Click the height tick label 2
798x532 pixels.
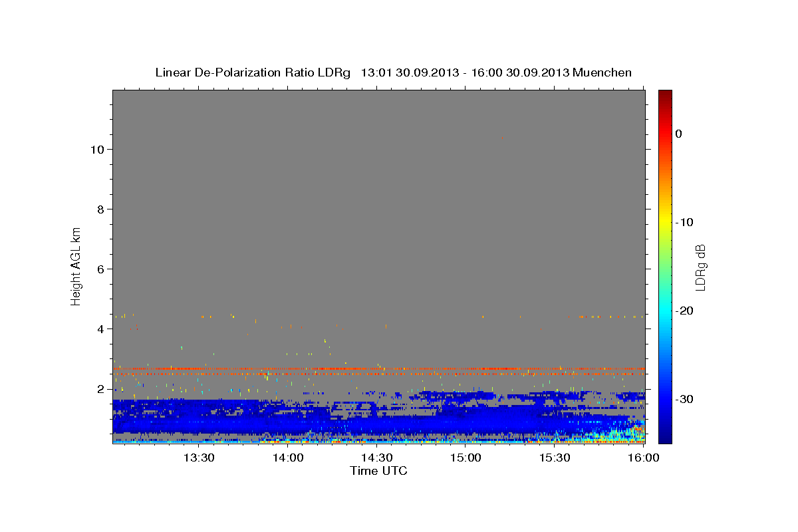pyautogui.click(x=101, y=388)
